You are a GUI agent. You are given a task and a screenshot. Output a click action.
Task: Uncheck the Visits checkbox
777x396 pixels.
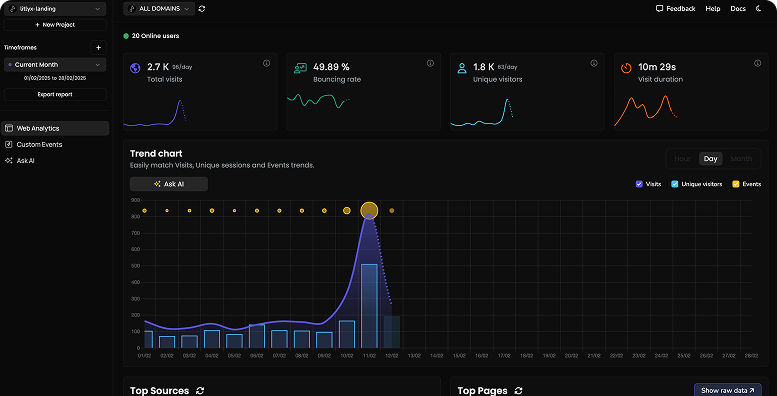(639, 184)
